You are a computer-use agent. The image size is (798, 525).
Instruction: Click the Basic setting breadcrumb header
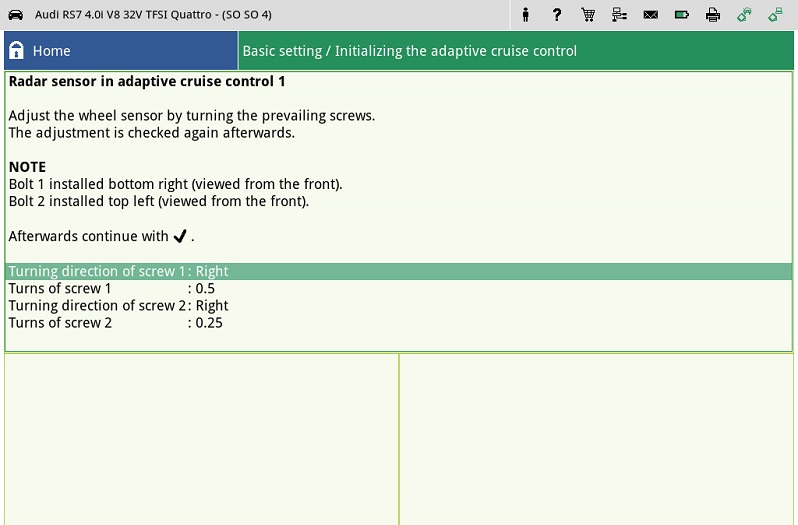410,51
